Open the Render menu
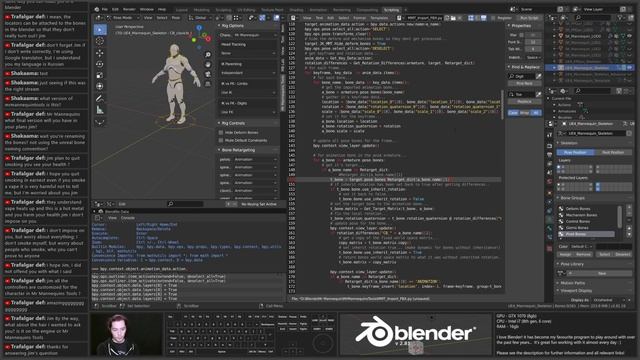The height and width of the screenshot is (360, 640). tap(129, 9)
